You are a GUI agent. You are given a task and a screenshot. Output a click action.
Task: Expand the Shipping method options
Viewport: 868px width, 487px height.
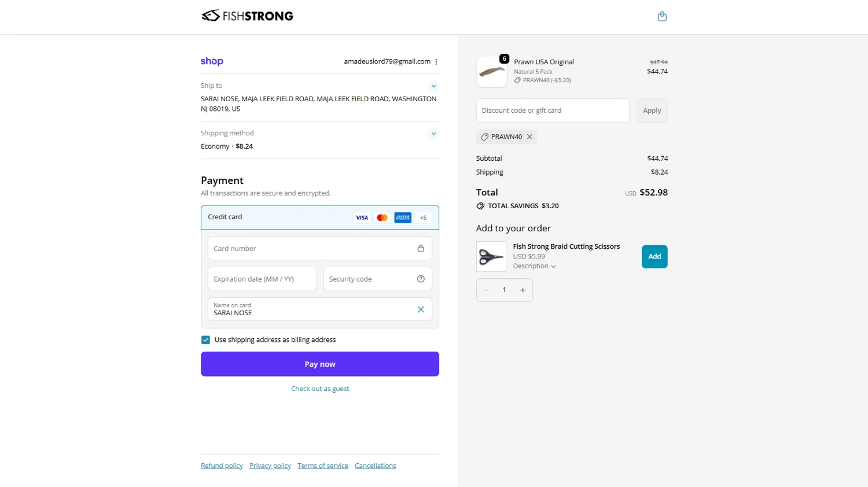point(433,134)
